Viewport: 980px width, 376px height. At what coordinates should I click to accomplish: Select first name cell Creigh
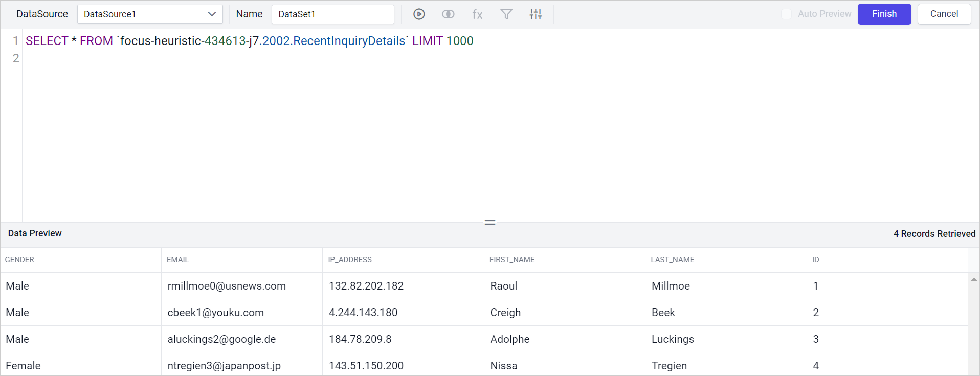click(x=565, y=313)
